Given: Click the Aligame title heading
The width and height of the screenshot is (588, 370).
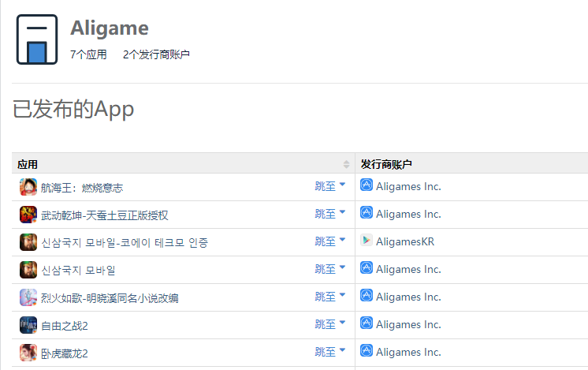Looking at the screenshot, I should [x=110, y=28].
